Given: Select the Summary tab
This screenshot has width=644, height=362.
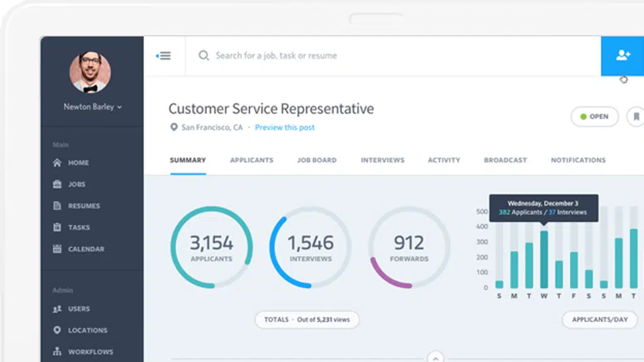Looking at the screenshot, I should pos(187,160).
